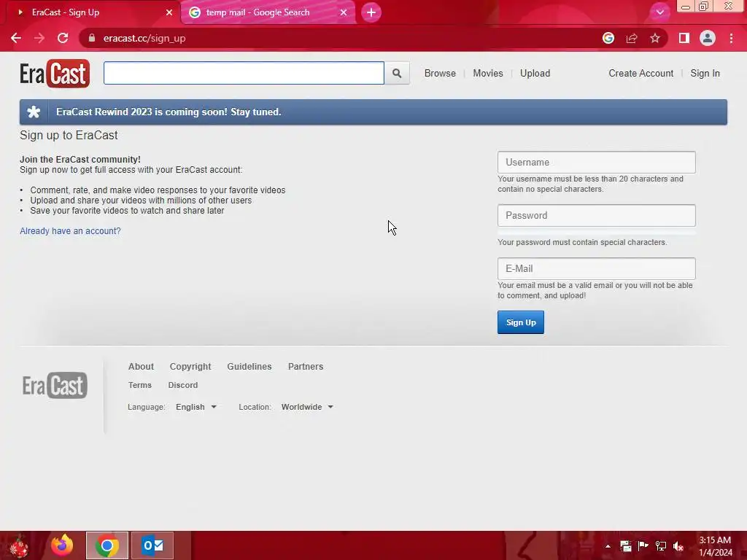Click the Chrome taskbar icon
This screenshot has height=560, width=747.
click(107, 545)
